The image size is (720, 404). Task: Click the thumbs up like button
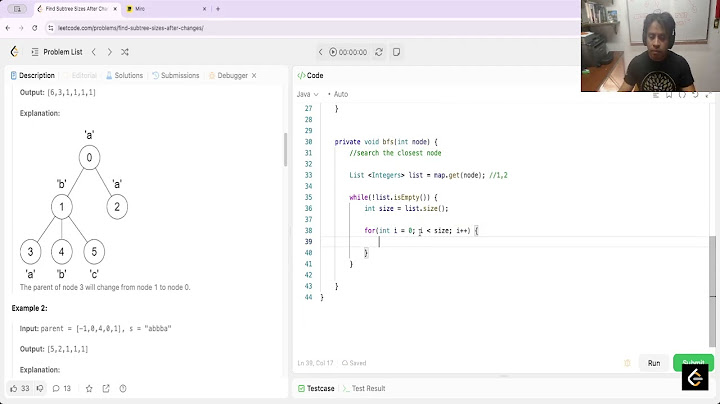click(20, 388)
